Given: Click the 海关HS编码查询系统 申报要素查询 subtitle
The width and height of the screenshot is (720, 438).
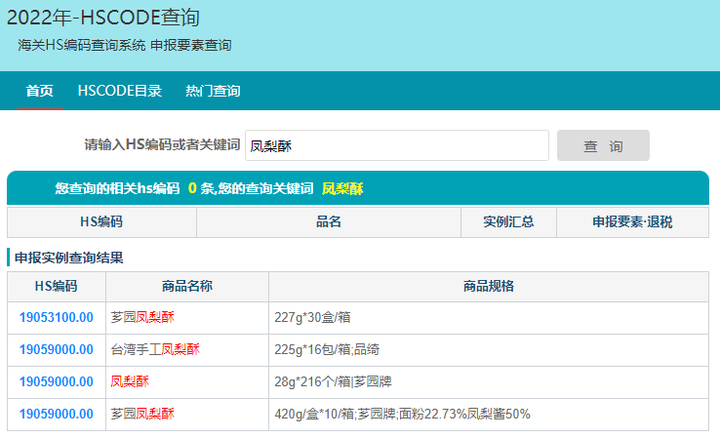Looking at the screenshot, I should click(124, 45).
